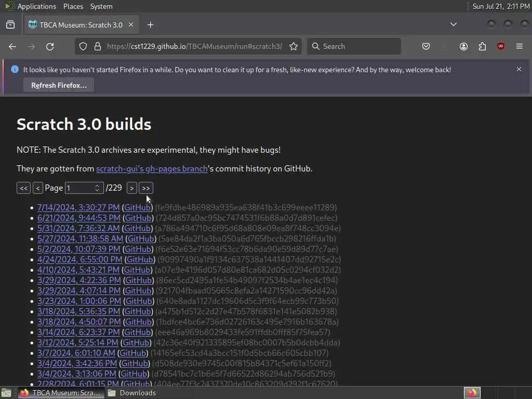The image size is (532, 399).
Task: Open the System menu
Action: pos(101,6)
